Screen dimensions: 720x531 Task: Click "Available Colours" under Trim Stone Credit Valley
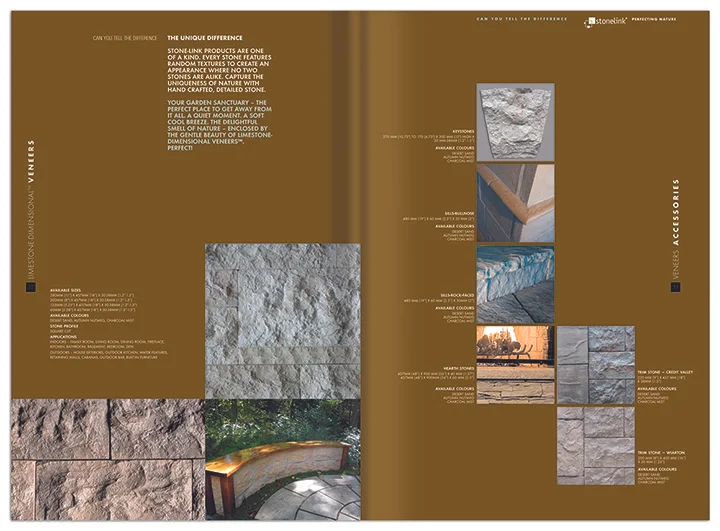pyautogui.click(x=657, y=389)
